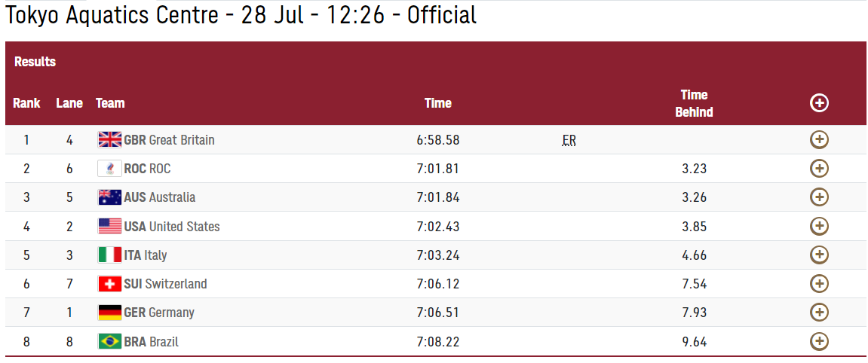
Task: Expand ROC row plus icon
Action: [819, 168]
